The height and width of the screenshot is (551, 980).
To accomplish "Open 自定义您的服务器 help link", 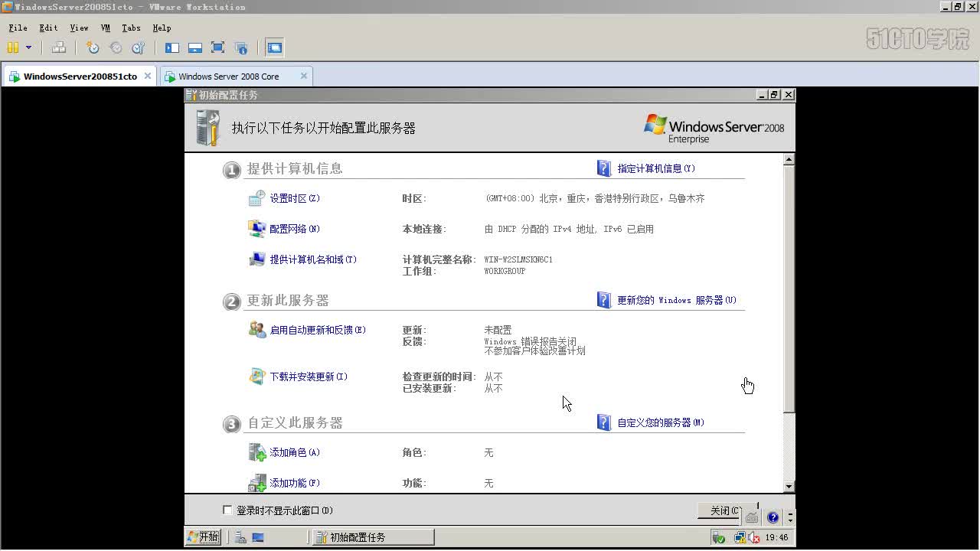I will (x=661, y=422).
